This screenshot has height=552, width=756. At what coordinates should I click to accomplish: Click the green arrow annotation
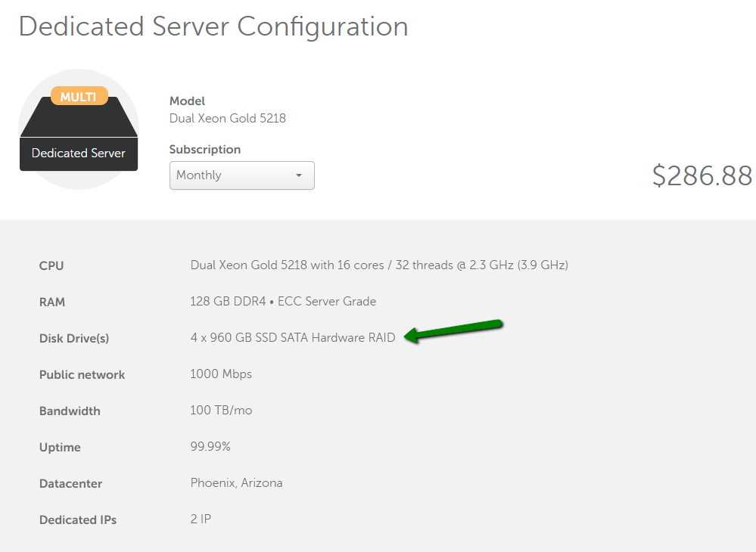[453, 331]
